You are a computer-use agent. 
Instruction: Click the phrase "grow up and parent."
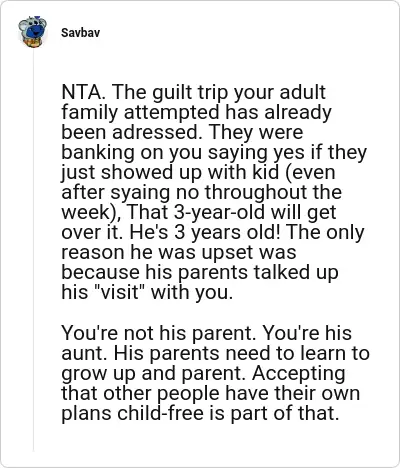click(x=154, y=374)
